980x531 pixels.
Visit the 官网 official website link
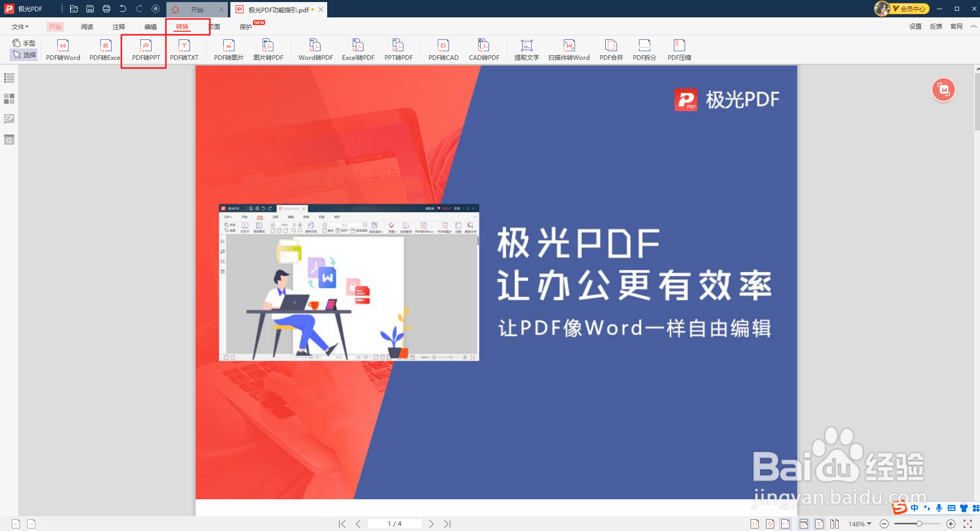pos(956,27)
